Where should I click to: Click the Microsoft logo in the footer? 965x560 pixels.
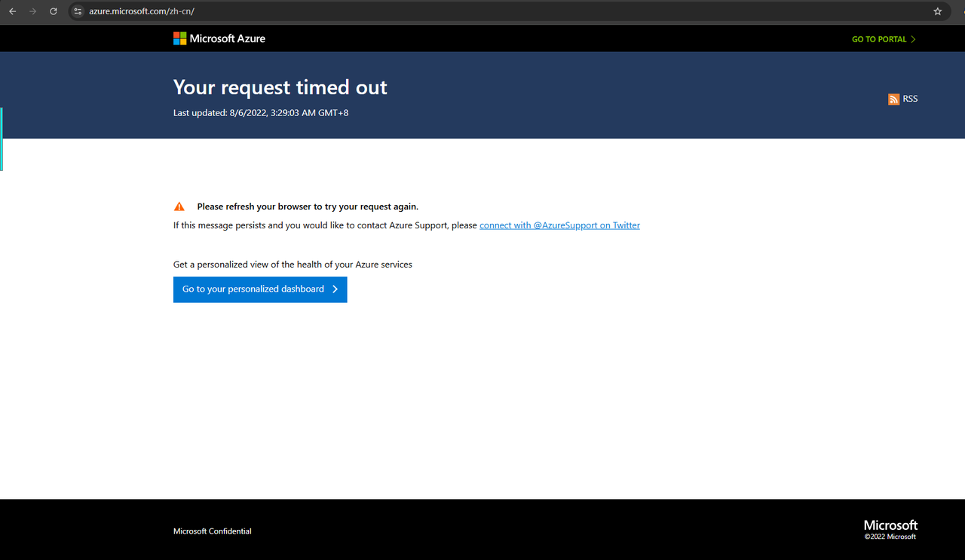[x=890, y=525]
